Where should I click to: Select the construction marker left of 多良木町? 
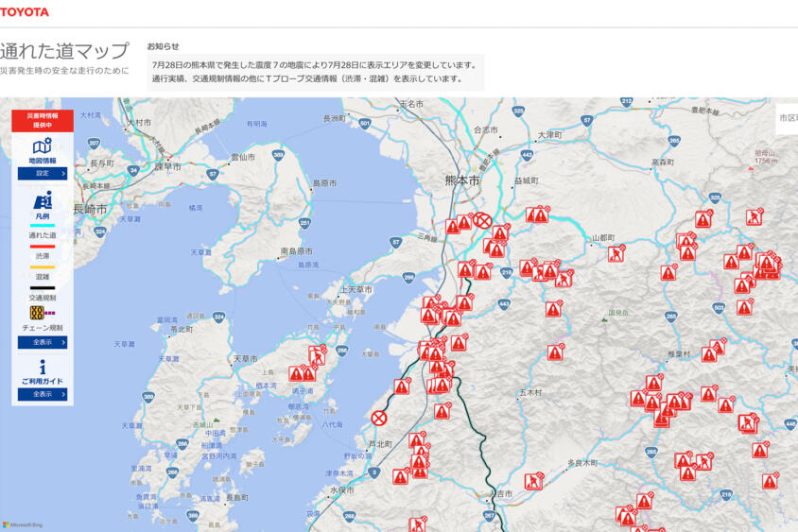tap(534, 481)
